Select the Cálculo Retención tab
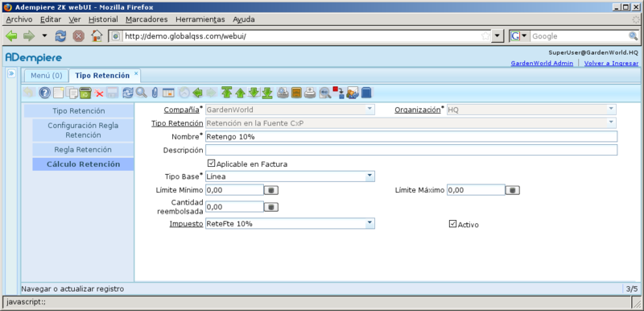Screen dimensions: 644x311 (83, 164)
